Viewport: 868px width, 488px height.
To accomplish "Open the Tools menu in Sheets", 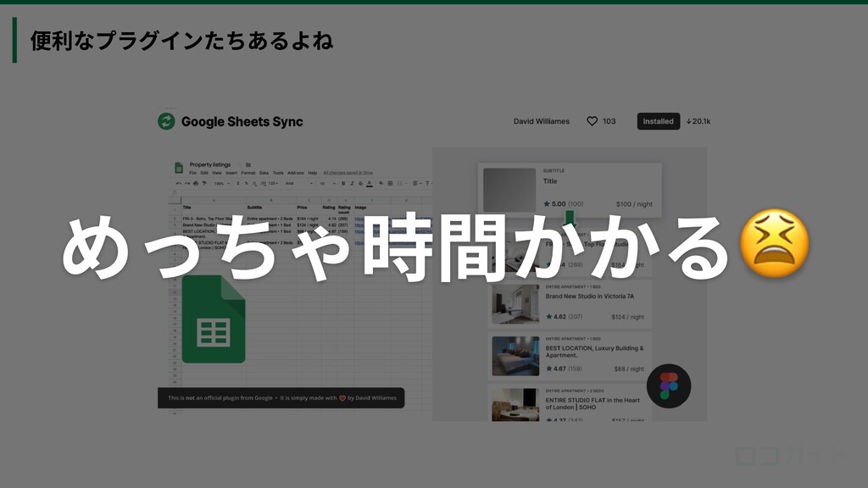I will [x=278, y=173].
